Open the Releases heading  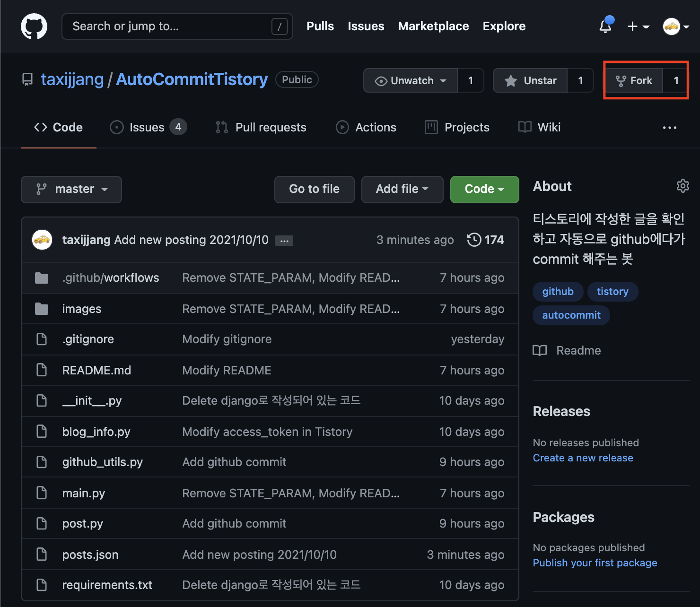(561, 411)
